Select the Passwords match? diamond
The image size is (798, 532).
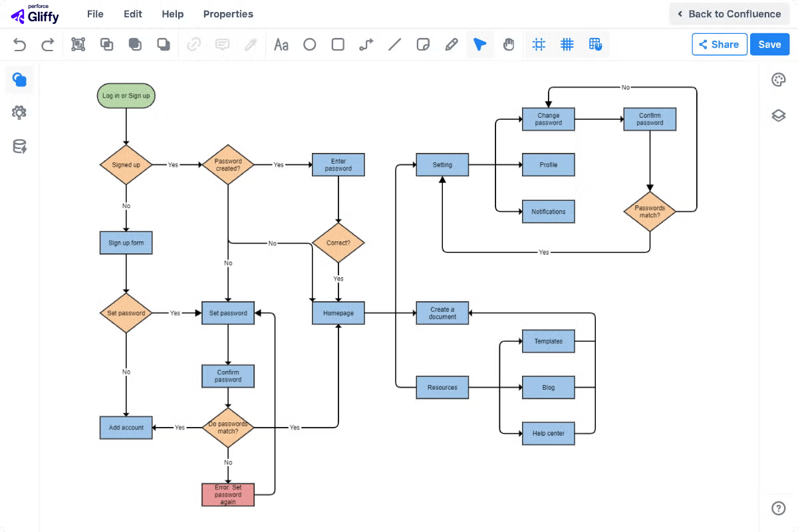pyautogui.click(x=650, y=211)
